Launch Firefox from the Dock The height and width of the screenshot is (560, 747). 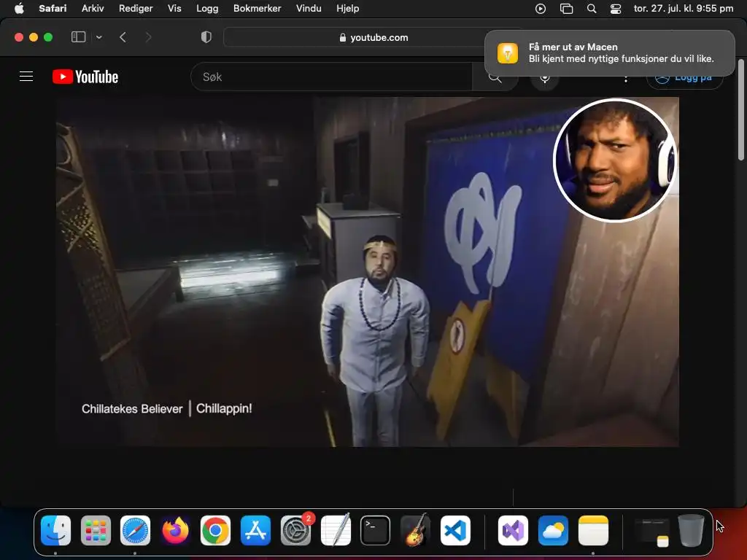[x=175, y=531]
